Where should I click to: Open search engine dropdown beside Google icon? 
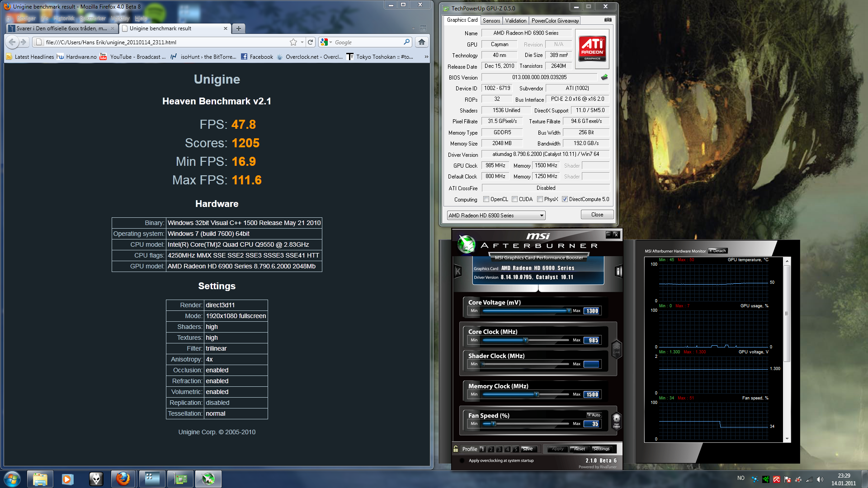[x=331, y=42]
